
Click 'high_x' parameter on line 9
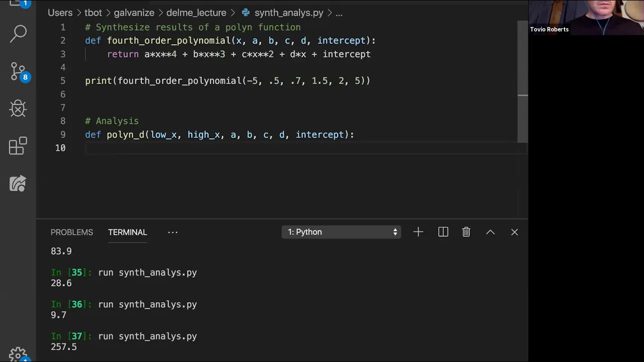204,135
